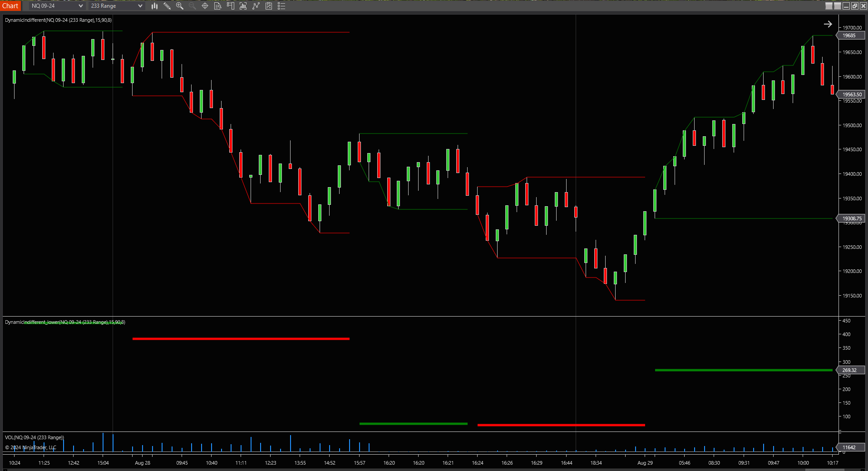Screen dimensions: 868x471
Task: Open the drawing tools pencil icon
Action: click(167, 6)
